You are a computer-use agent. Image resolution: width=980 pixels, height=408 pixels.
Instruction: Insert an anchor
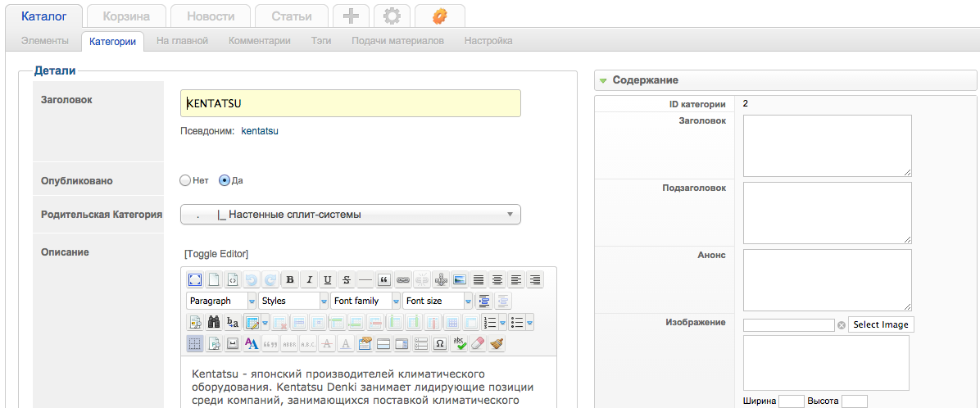(x=442, y=279)
